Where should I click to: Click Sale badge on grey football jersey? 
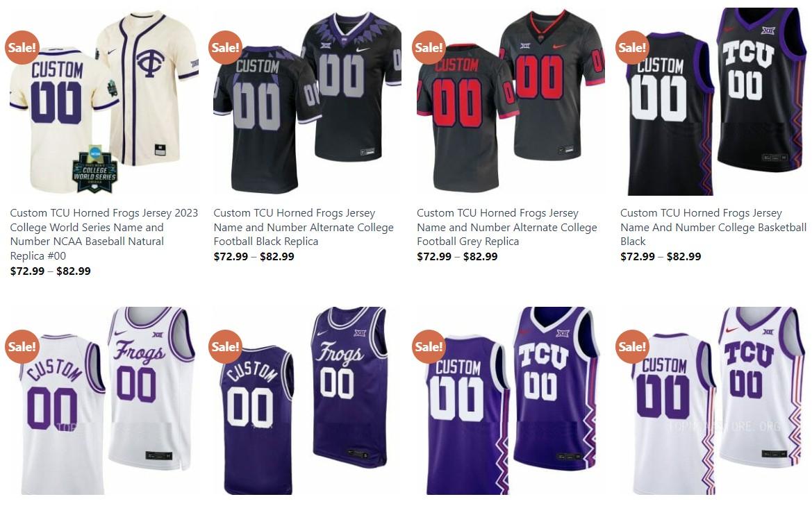pyautogui.click(x=429, y=48)
